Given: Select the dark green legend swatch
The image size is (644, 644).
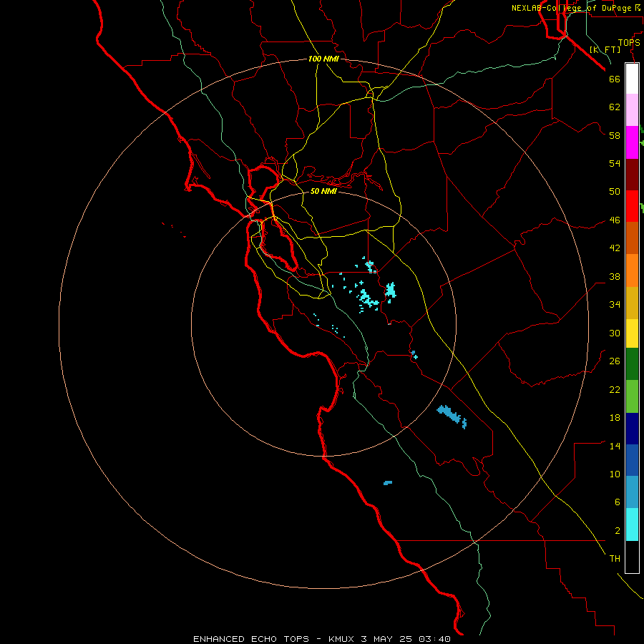Looking at the screenshot, I should tap(632, 364).
